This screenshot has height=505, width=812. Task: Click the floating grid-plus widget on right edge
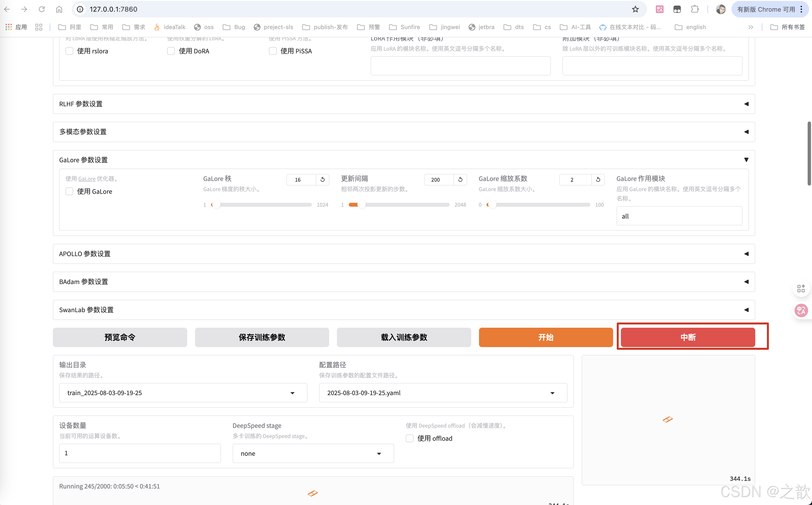801,288
